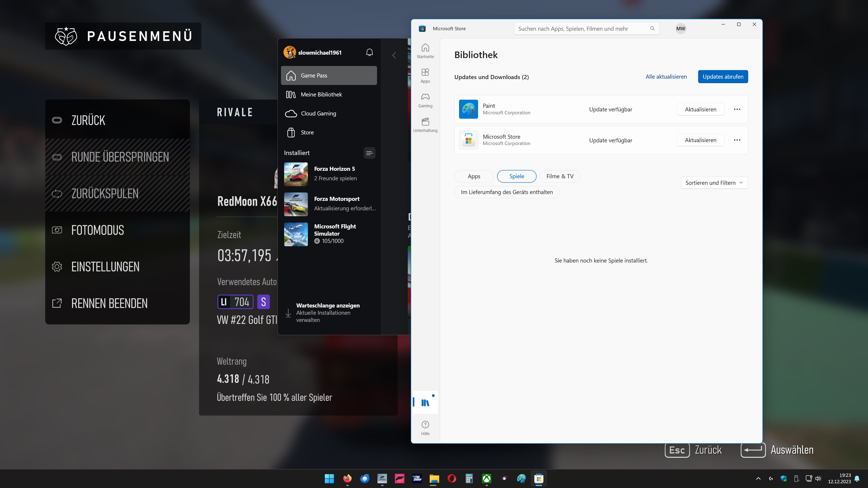Open Meine Bibliothek in Xbox menu
This screenshot has height=488, width=868.
tap(329, 95)
